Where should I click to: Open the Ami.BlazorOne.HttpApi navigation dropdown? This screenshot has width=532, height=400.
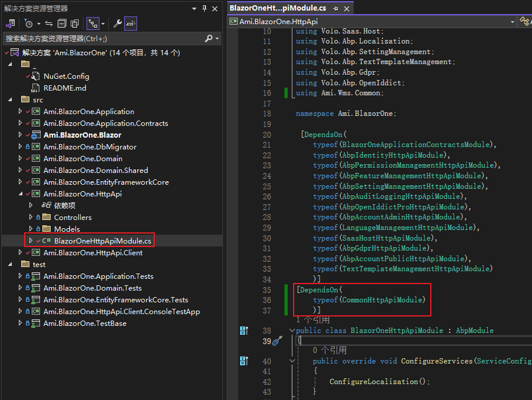click(x=512, y=22)
